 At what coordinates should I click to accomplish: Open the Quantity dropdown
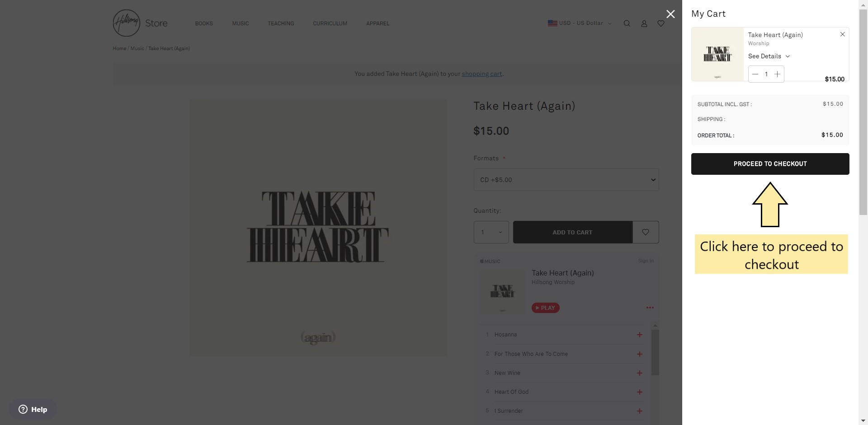[x=491, y=232]
